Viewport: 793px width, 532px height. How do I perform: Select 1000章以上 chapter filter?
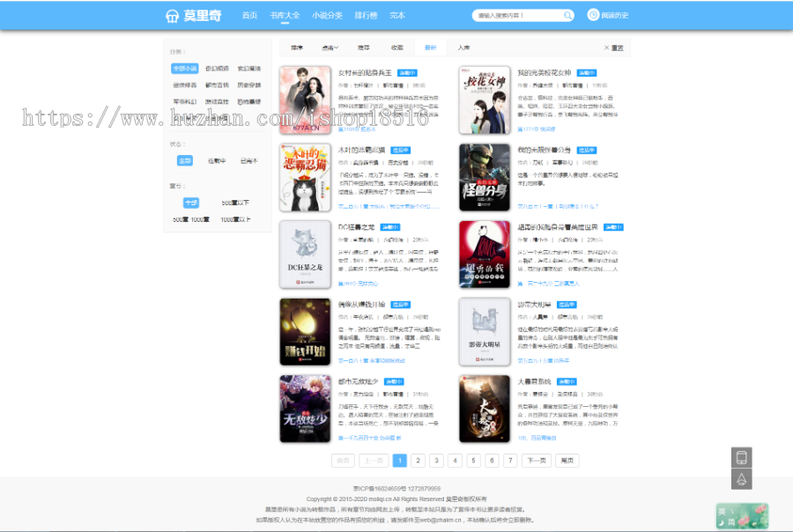tap(235, 219)
